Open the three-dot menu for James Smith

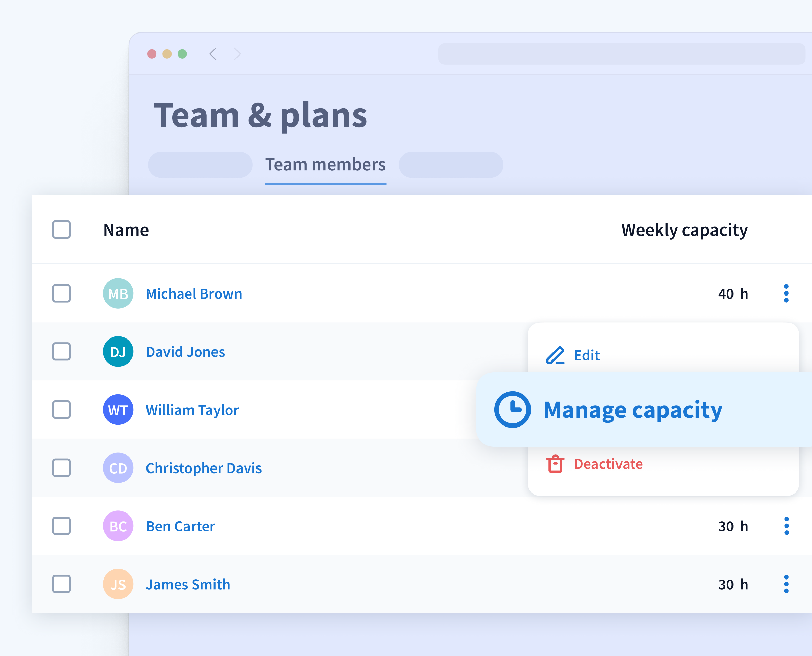tap(786, 584)
